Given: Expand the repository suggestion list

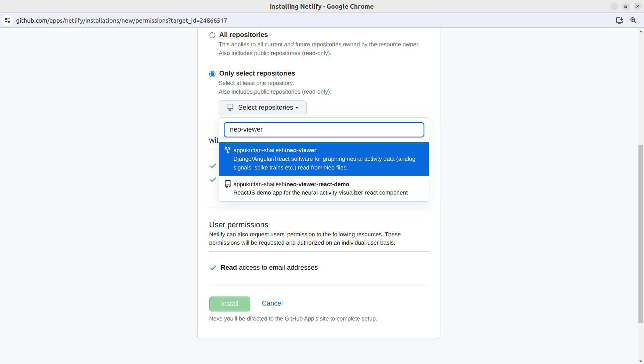Looking at the screenshot, I should point(262,108).
